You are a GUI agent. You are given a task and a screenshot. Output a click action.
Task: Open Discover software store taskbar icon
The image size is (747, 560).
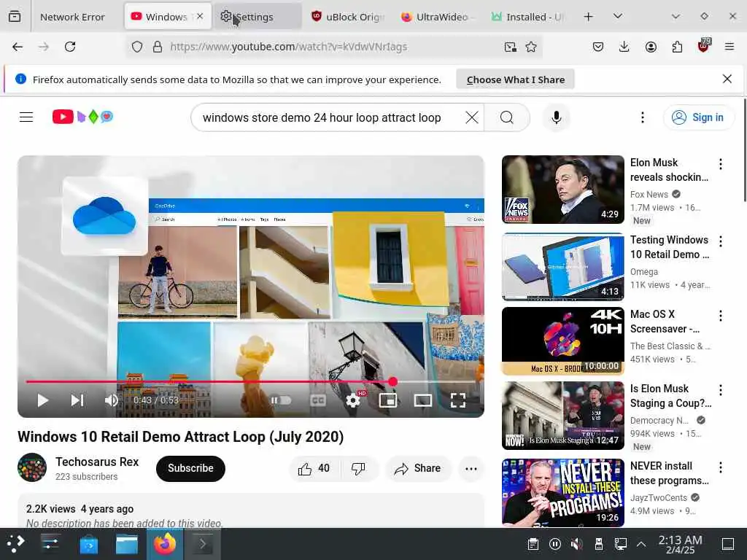[88, 544]
